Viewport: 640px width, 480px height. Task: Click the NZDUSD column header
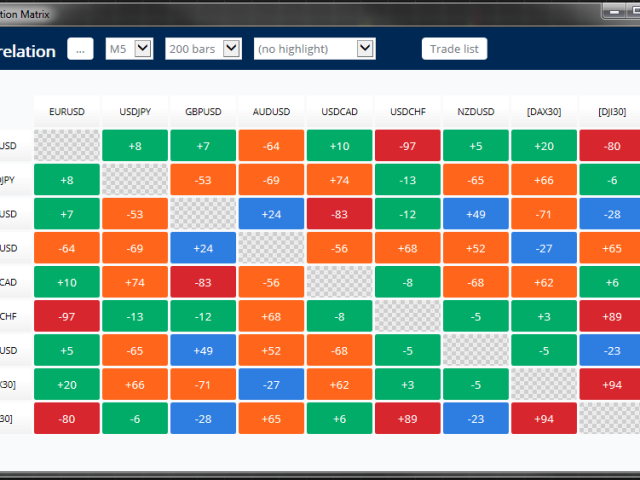click(475, 112)
